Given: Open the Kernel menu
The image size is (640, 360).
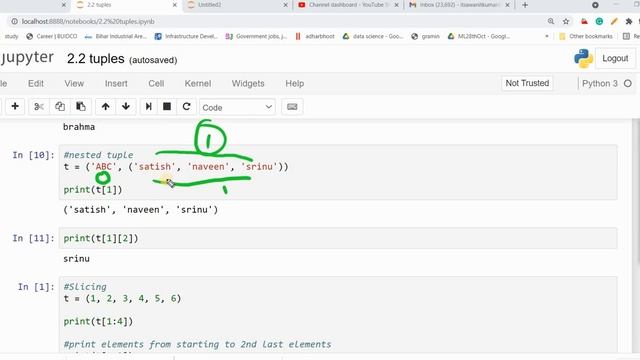Looking at the screenshot, I should 198,83.
